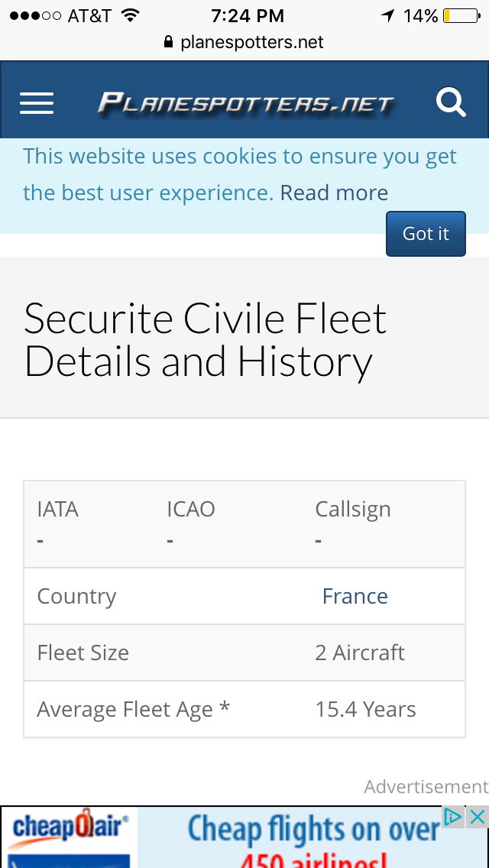Open the hamburger navigation menu

pyautogui.click(x=37, y=102)
